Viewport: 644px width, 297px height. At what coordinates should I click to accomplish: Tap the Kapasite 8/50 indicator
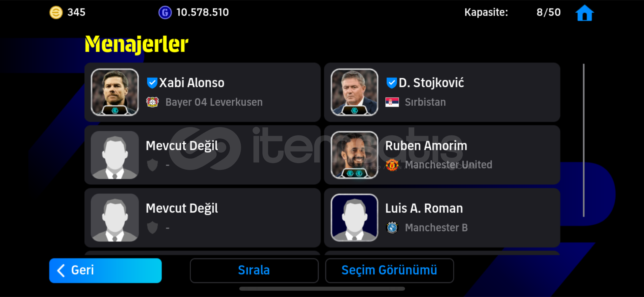[x=512, y=12]
